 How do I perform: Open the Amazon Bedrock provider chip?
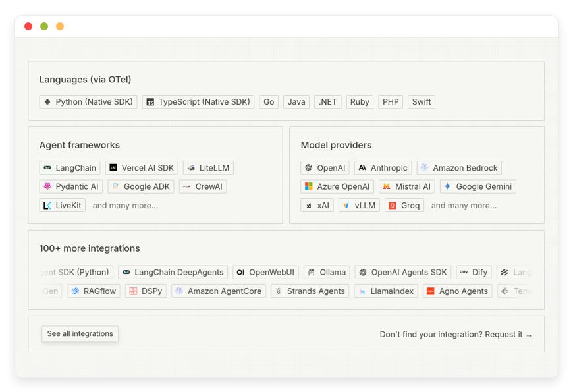point(459,168)
